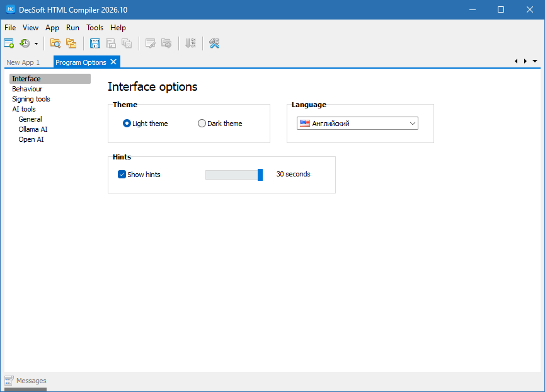Screen dimensions: 545x392
Task: Select Ollama AI in the options tree
Action: [x=33, y=129]
